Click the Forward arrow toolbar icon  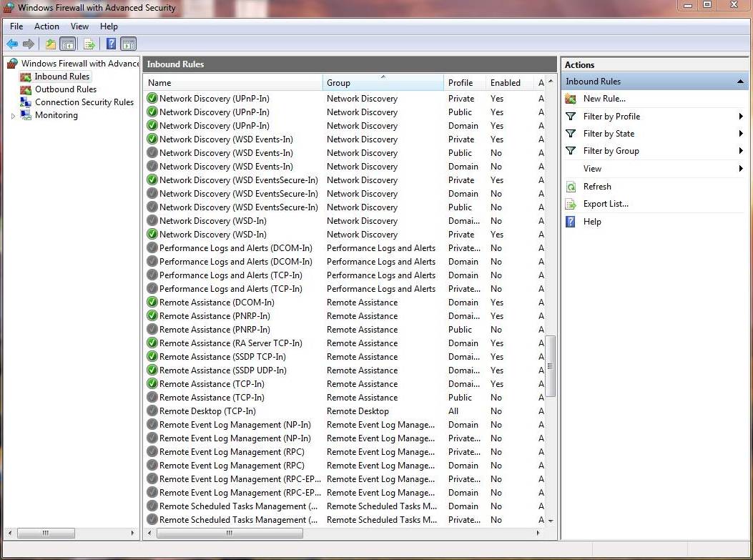[29, 44]
